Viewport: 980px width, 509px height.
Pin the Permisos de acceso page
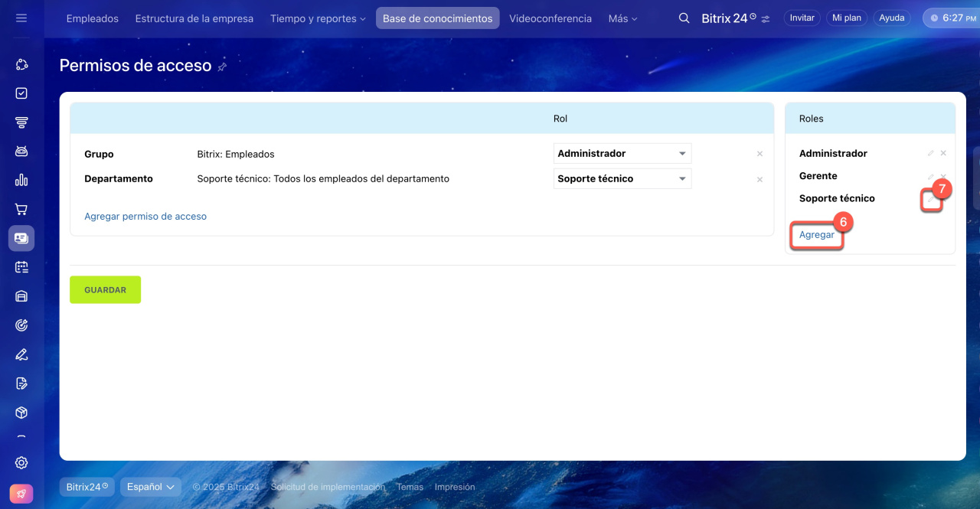click(222, 67)
